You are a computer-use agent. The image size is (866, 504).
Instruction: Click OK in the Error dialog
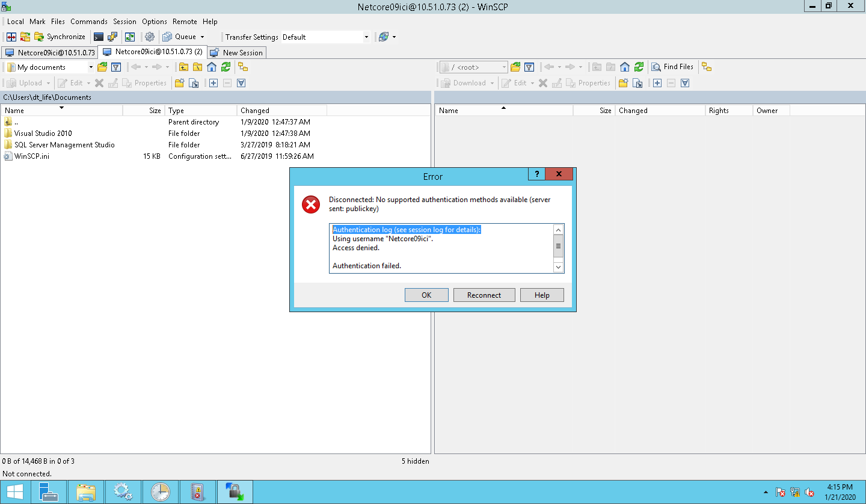tap(426, 295)
